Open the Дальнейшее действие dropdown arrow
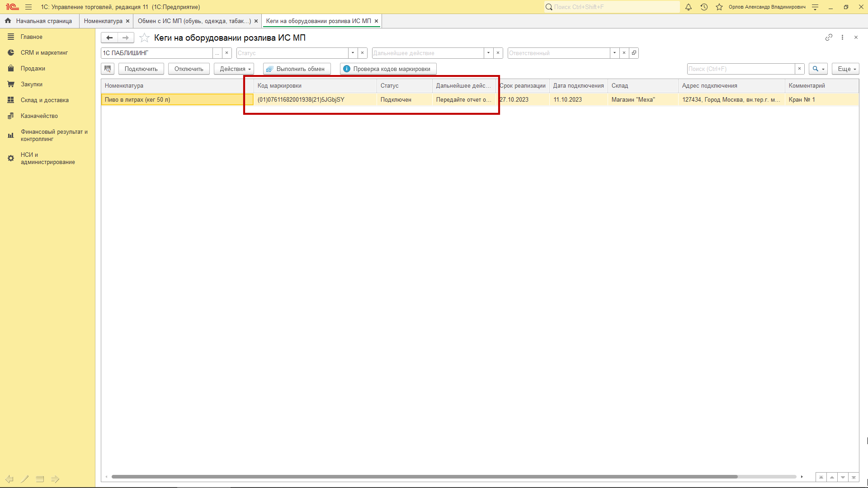This screenshot has width=868, height=488. click(x=488, y=53)
